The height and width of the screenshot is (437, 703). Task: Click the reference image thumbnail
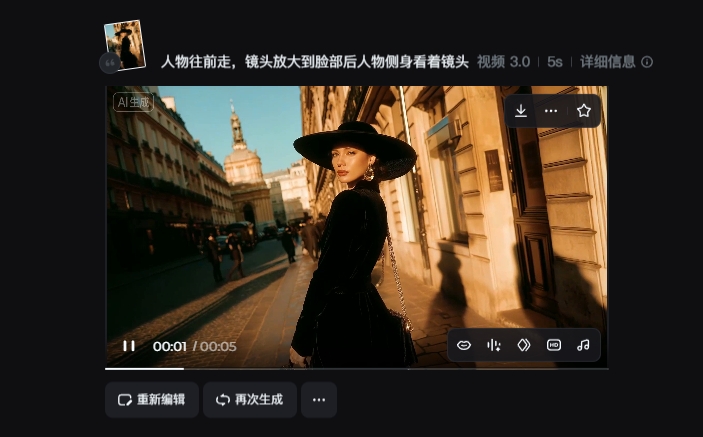pos(126,43)
